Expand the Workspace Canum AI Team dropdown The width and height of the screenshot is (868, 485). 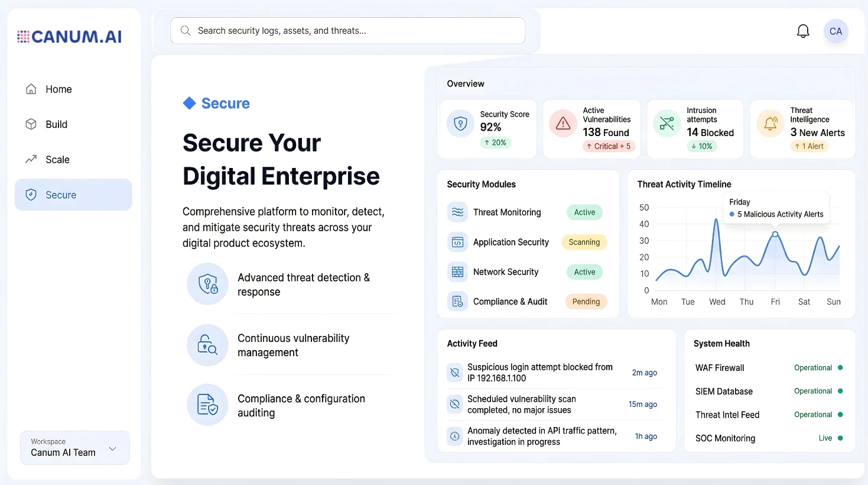(74, 448)
